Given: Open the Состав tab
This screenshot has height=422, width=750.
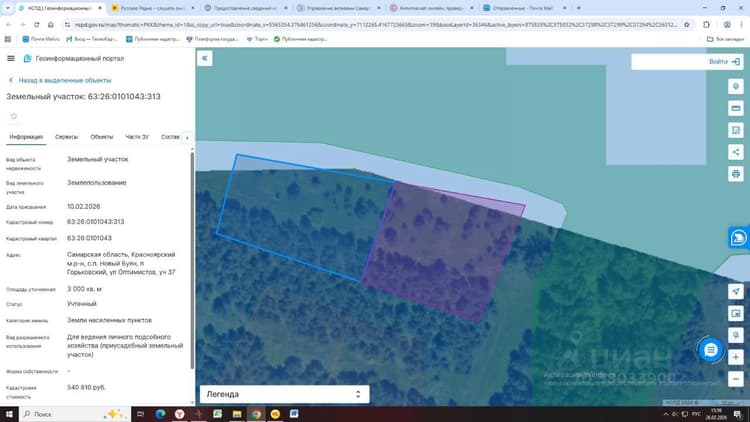Looking at the screenshot, I should tap(170, 137).
